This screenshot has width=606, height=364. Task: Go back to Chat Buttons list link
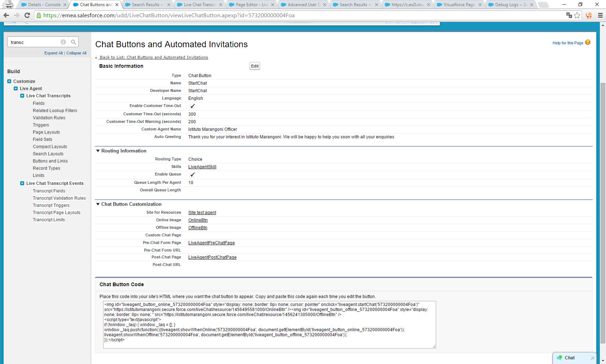[x=154, y=57]
